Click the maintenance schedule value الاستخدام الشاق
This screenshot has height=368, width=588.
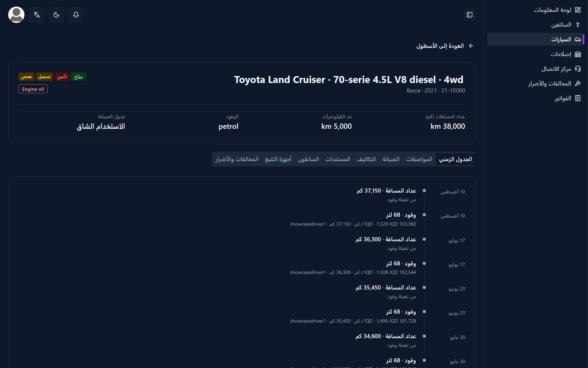[101, 126]
